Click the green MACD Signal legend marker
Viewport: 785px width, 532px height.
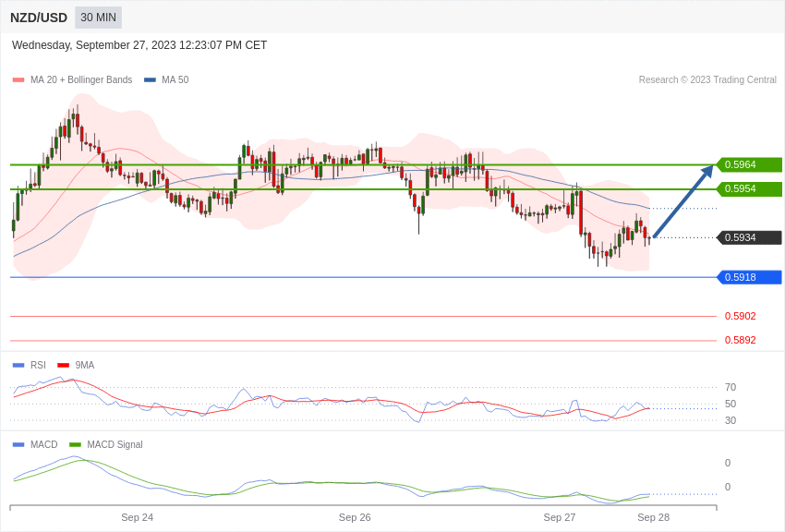(x=75, y=445)
